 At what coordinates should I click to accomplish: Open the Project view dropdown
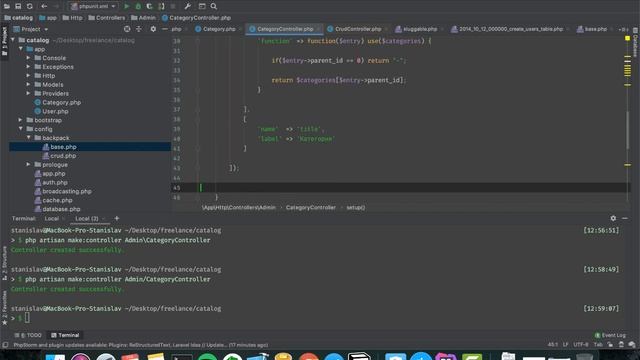pyautogui.click(x=31, y=29)
